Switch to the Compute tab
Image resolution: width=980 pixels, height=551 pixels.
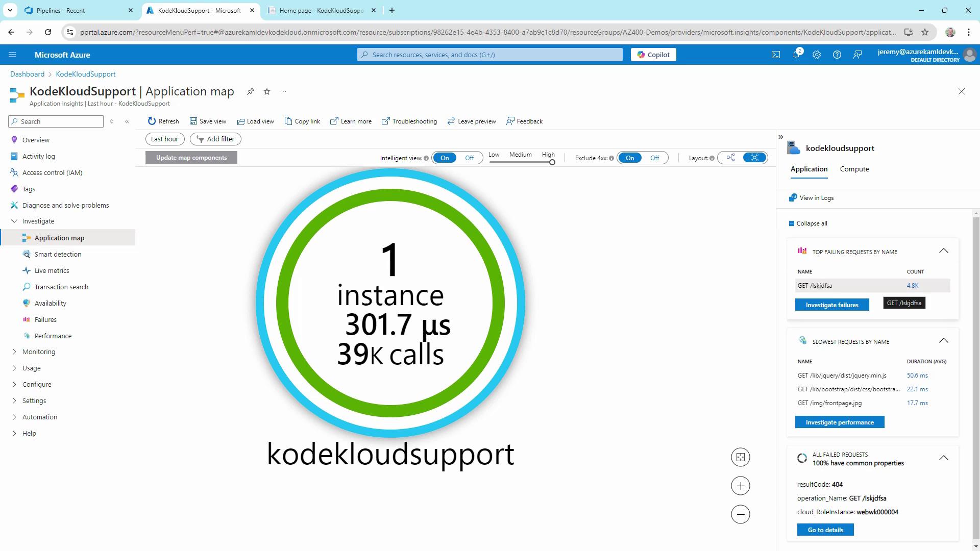[x=854, y=169]
